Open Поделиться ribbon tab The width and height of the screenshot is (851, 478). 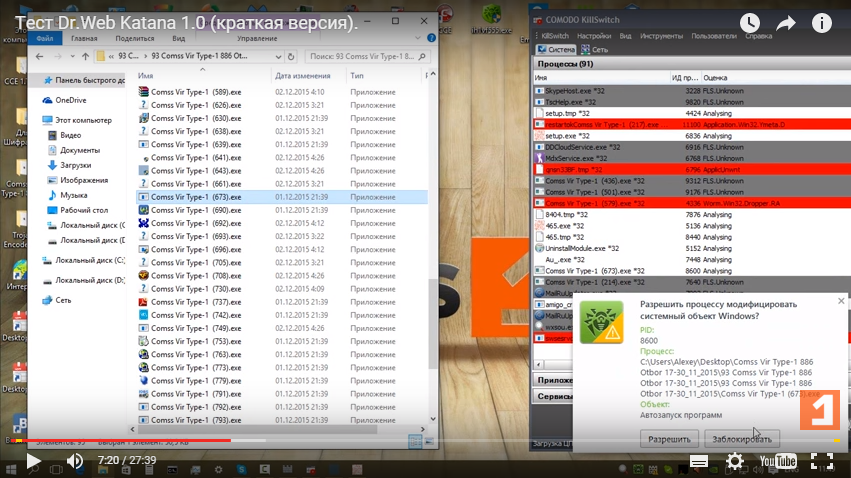[135, 39]
